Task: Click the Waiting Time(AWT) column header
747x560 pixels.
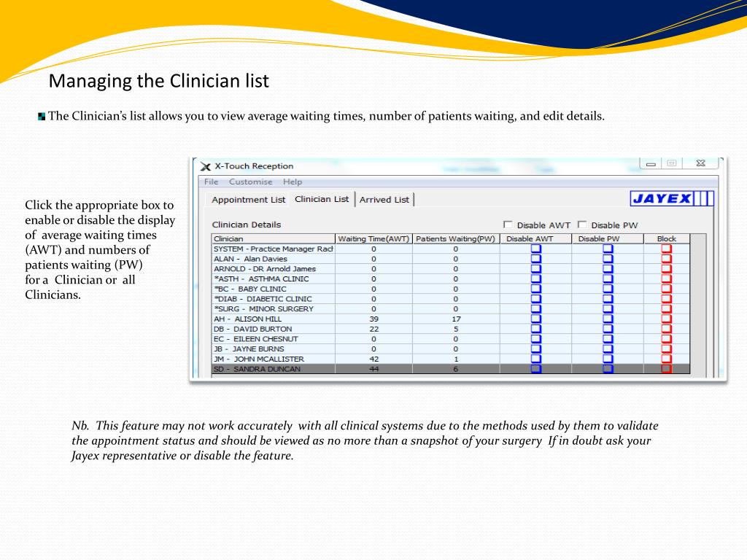Action: (374, 238)
